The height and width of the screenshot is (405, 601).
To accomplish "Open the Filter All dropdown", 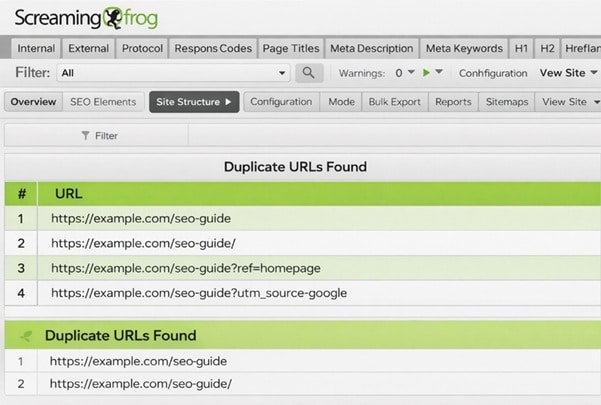I will [173, 73].
